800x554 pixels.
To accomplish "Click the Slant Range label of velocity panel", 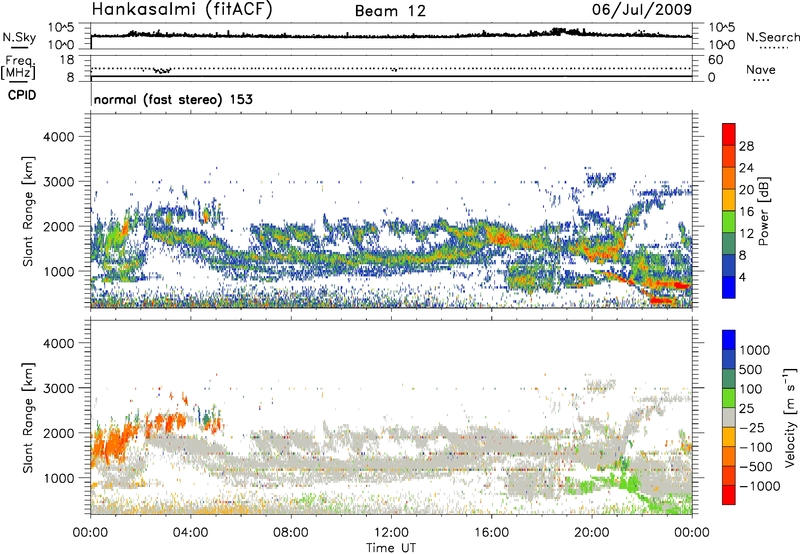I will coord(28,418).
